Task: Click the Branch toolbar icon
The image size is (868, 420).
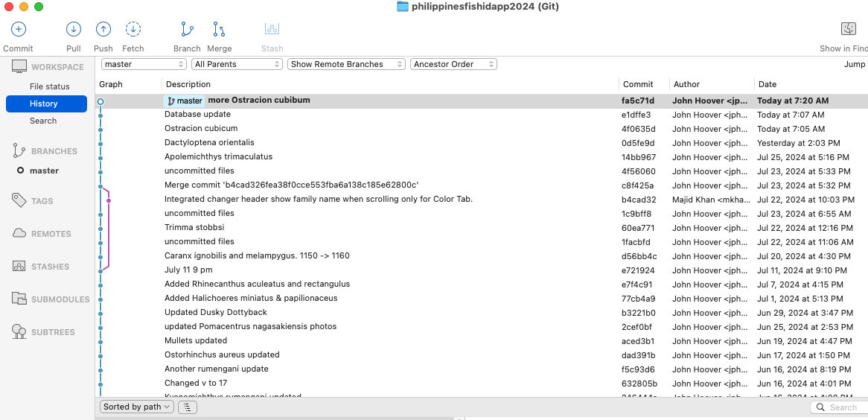Action: coord(187,29)
